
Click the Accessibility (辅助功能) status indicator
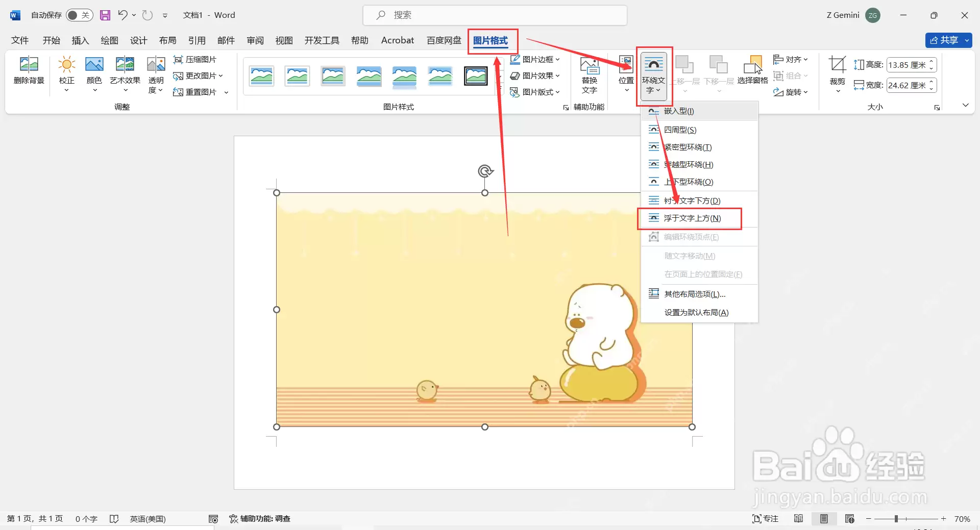[260, 519]
